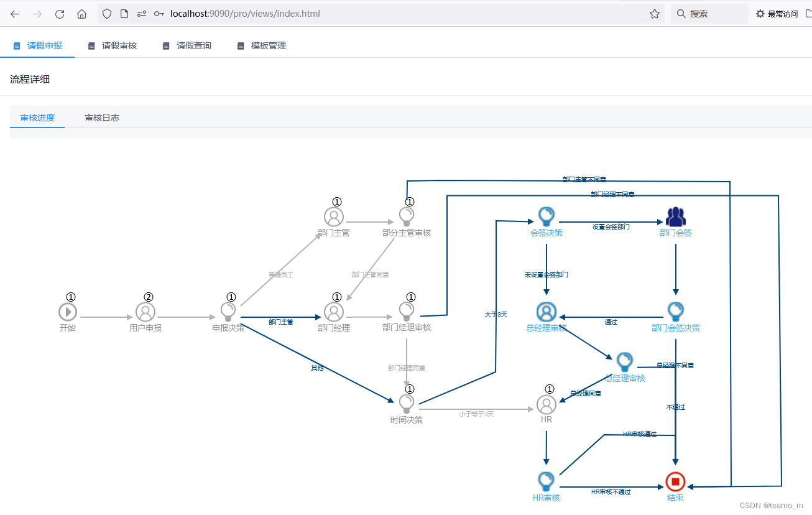Select the 部门经理 person node
812x515 pixels.
334,312
